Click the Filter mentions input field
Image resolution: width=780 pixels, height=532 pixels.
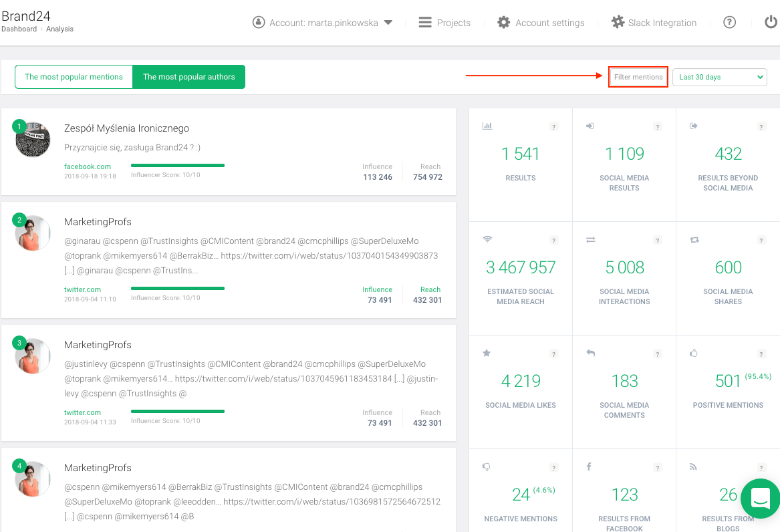[x=638, y=77]
